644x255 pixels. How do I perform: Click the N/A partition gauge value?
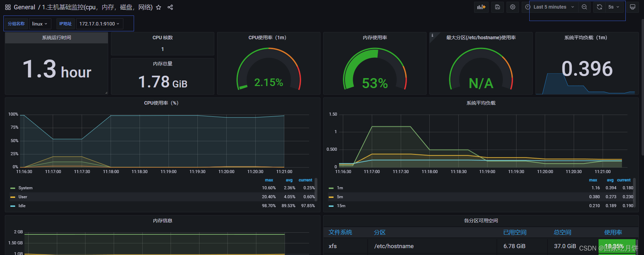click(x=481, y=83)
